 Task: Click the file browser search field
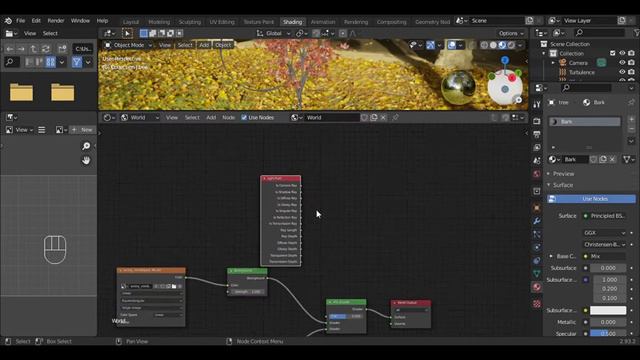tap(11, 62)
